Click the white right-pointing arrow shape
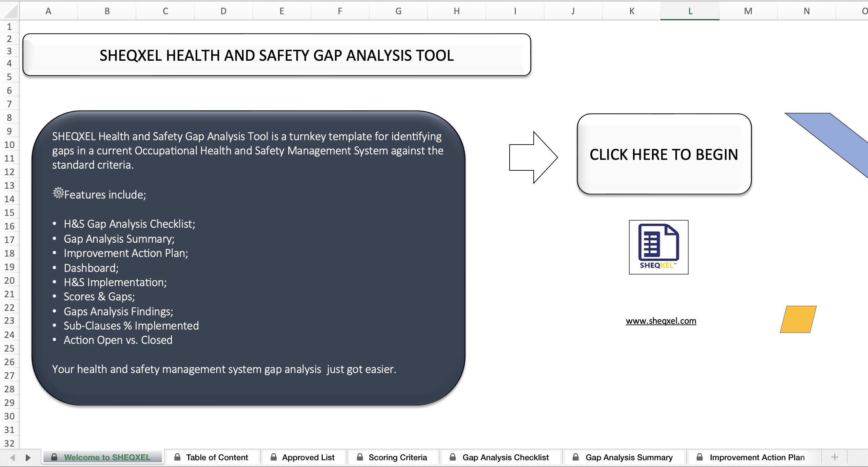Viewport: 868px width, 467px height. [x=533, y=157]
